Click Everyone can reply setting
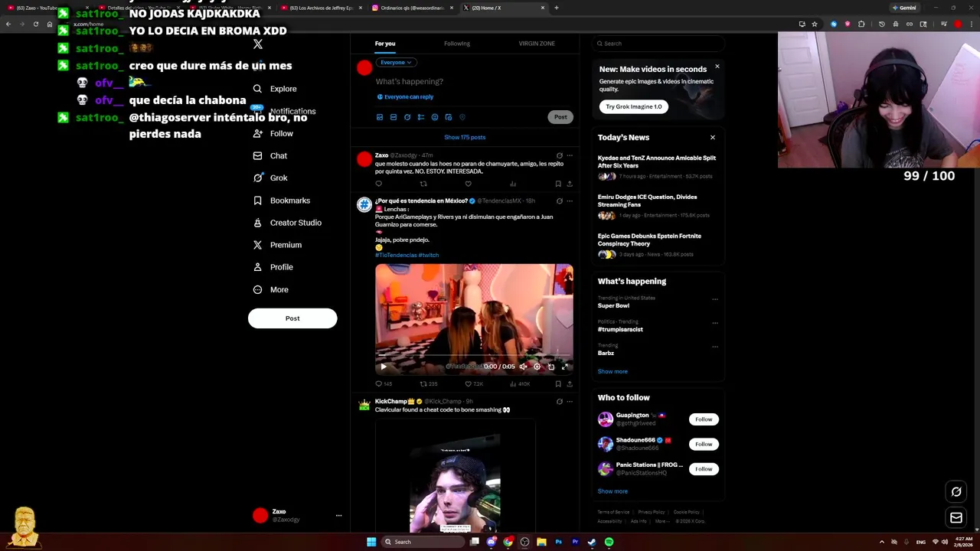 click(x=405, y=97)
